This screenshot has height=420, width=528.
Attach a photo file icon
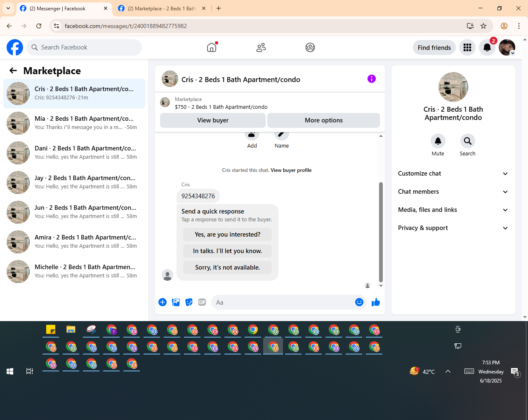pos(176,302)
